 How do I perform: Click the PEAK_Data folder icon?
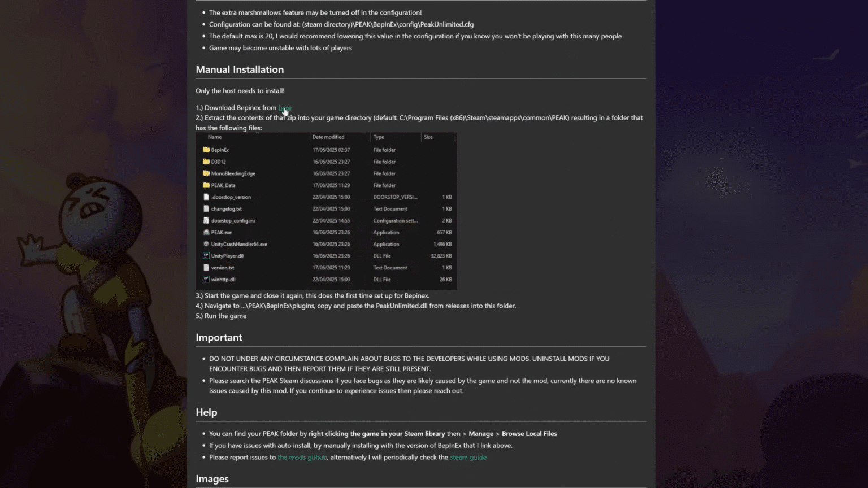coord(206,185)
